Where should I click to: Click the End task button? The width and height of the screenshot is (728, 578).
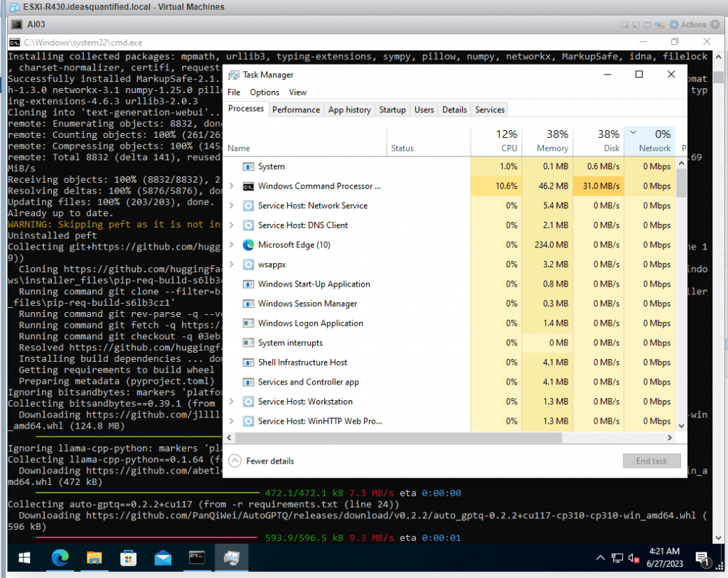652,461
